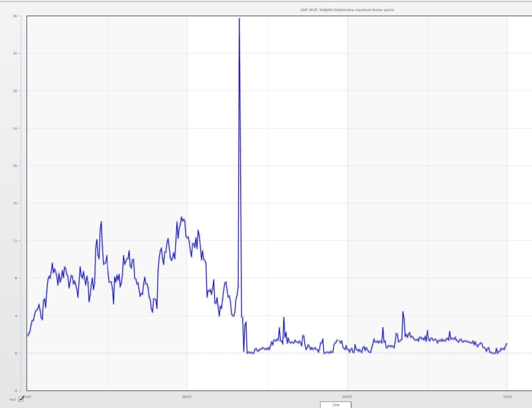Click the 4 tick label on the y-axis
The height and width of the screenshot is (408, 532).
(16, 316)
